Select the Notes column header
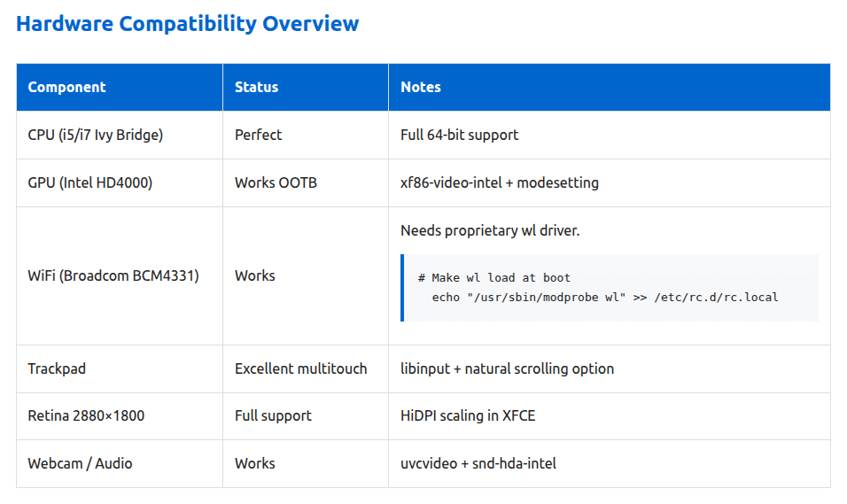The image size is (847, 504). click(x=610, y=87)
